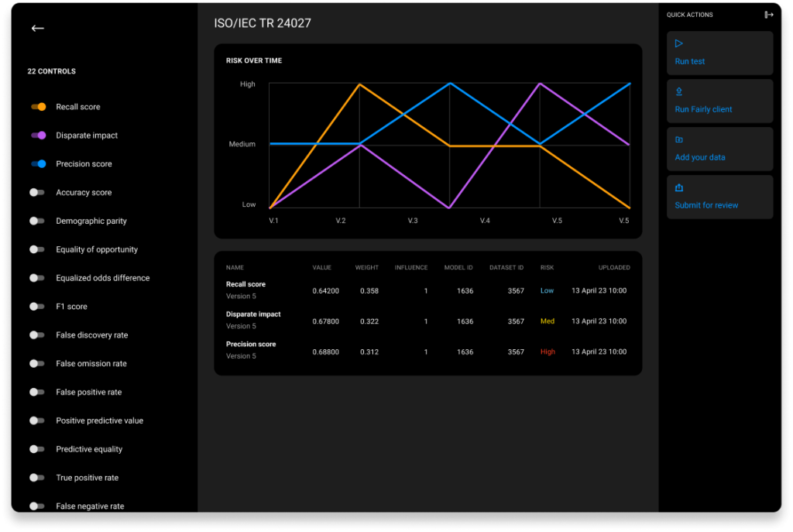Disable the Disparate impact toggle
The image size is (793, 532).
(x=39, y=135)
